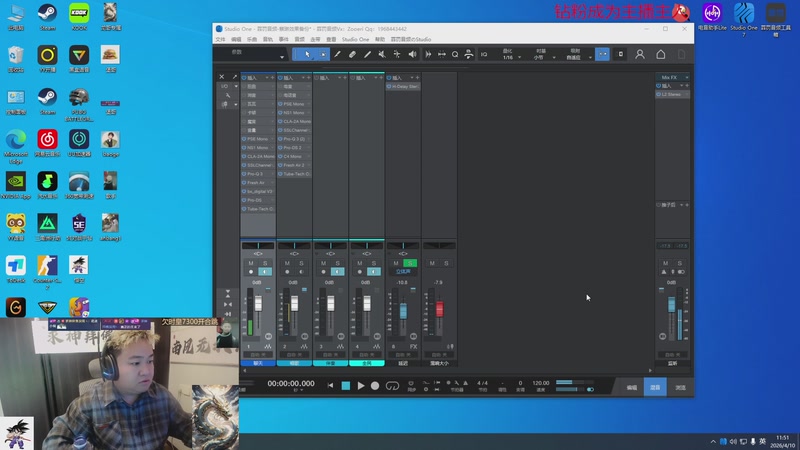The width and height of the screenshot is (800, 450).
Task: Open the first menu bar item
Action: [x=220, y=39]
